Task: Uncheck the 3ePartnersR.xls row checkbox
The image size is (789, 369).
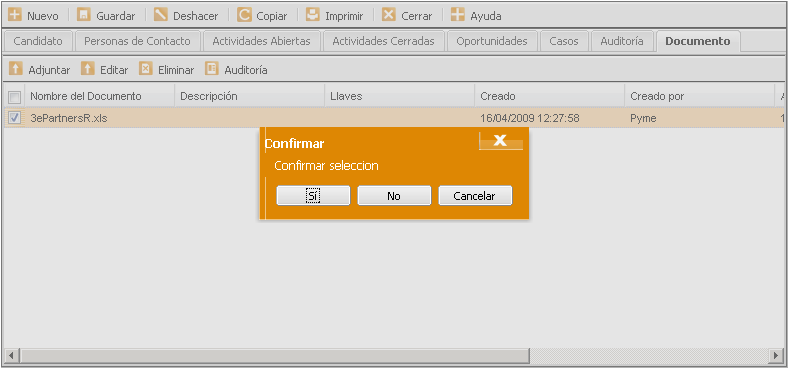Action: [15, 118]
